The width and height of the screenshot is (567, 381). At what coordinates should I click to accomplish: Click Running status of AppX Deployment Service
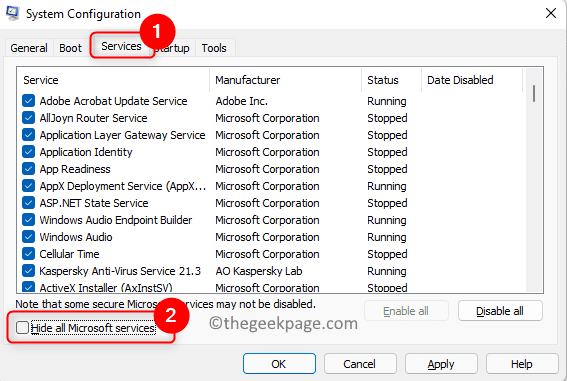click(x=387, y=186)
